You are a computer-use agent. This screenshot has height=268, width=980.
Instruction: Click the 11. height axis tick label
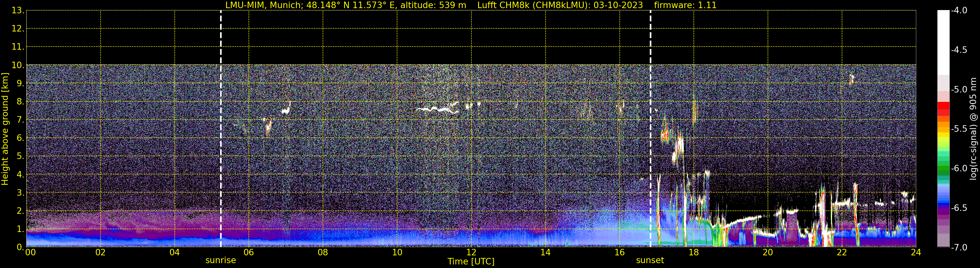click(x=18, y=47)
